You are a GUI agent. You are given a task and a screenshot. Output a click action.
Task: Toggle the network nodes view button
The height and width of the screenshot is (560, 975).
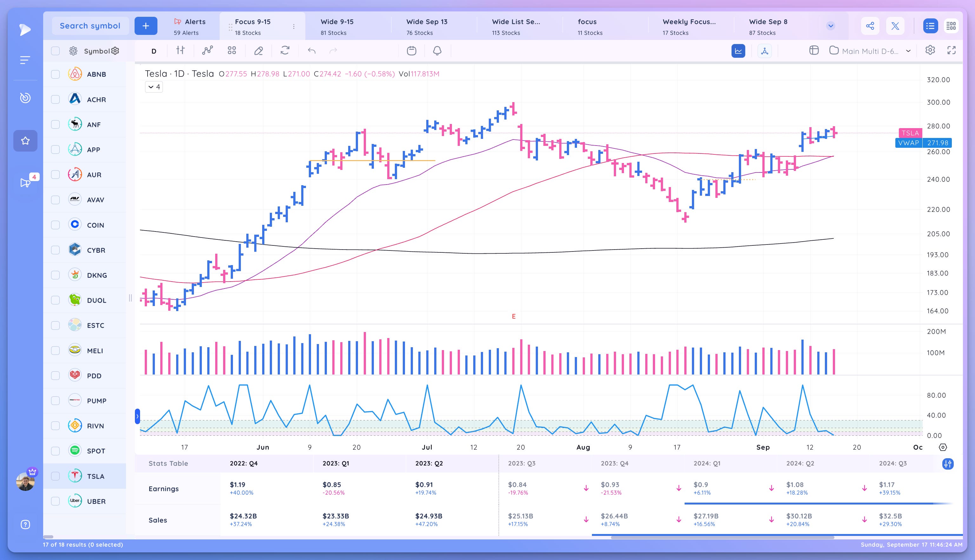(765, 51)
